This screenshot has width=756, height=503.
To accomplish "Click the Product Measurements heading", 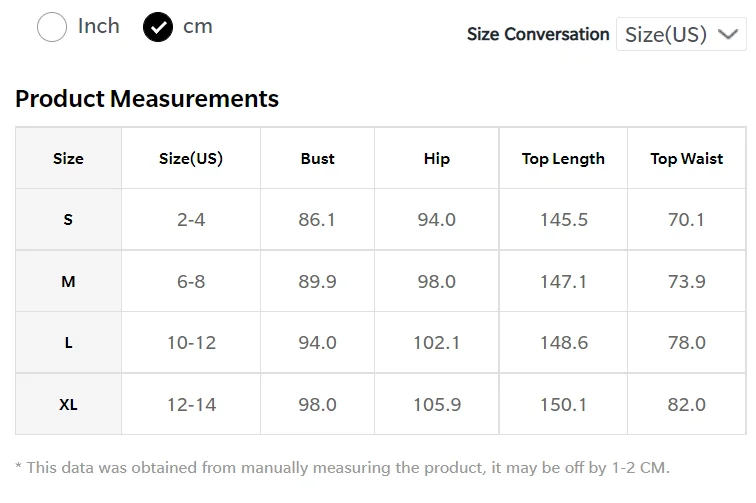I will point(147,99).
